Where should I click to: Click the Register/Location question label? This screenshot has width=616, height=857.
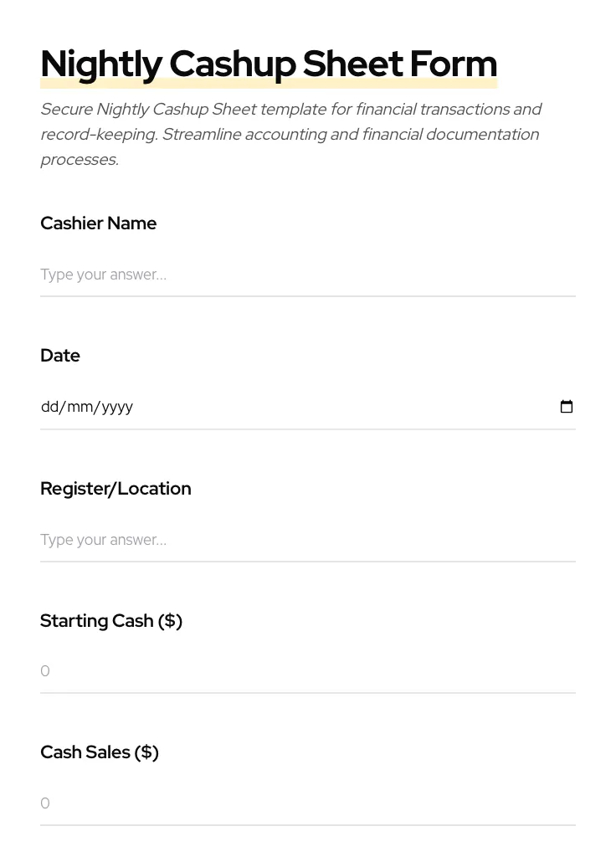pos(116,488)
